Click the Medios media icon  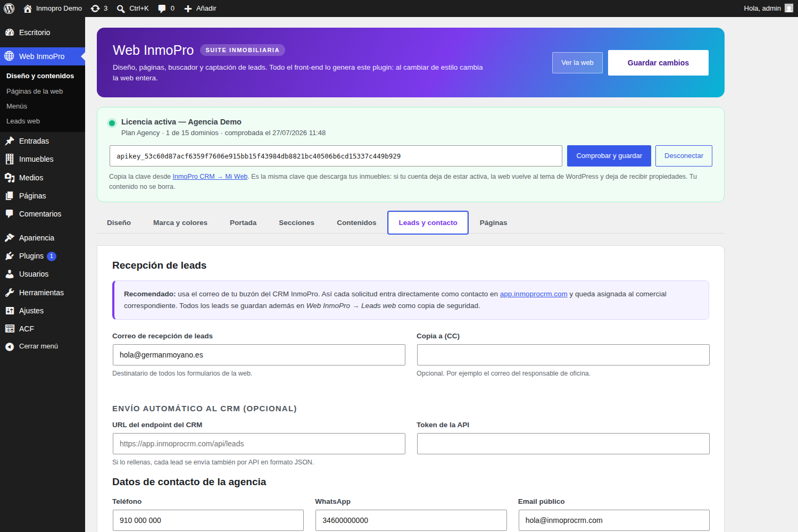coord(10,178)
